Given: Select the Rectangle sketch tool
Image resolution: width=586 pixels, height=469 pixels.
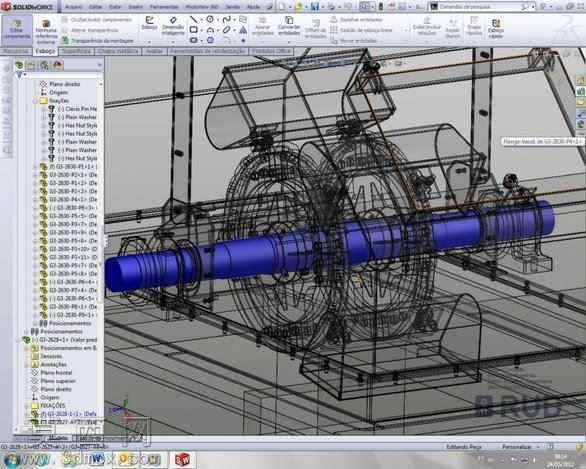Looking at the screenshot, I should coord(193,30).
